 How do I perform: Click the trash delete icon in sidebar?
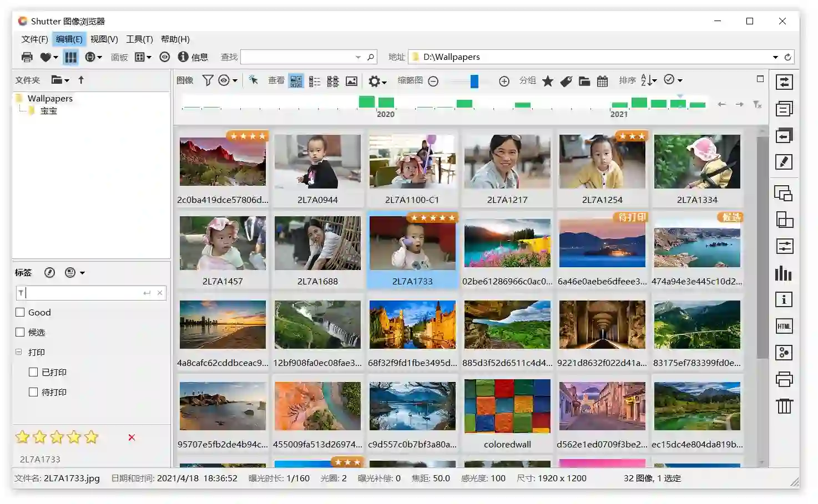point(784,406)
